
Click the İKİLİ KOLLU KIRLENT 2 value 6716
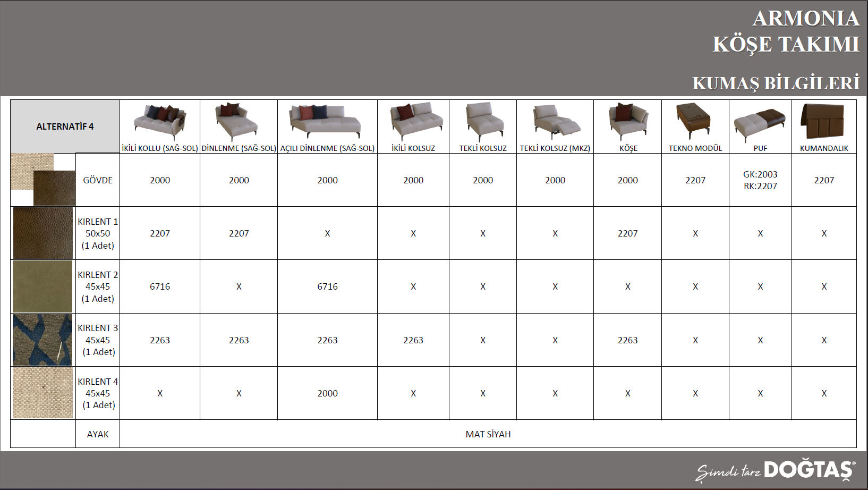click(160, 286)
